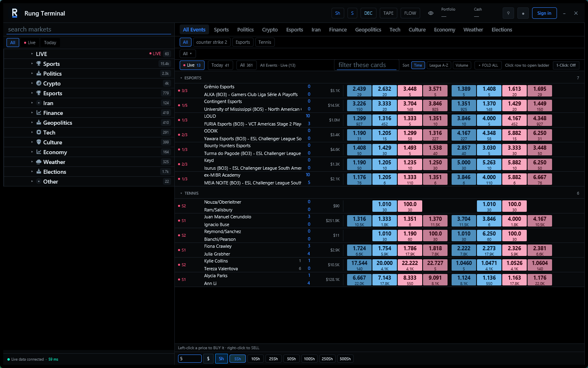588x368 pixels.
Task: Click the round dot icon beside Iran
Action: tap(39, 103)
